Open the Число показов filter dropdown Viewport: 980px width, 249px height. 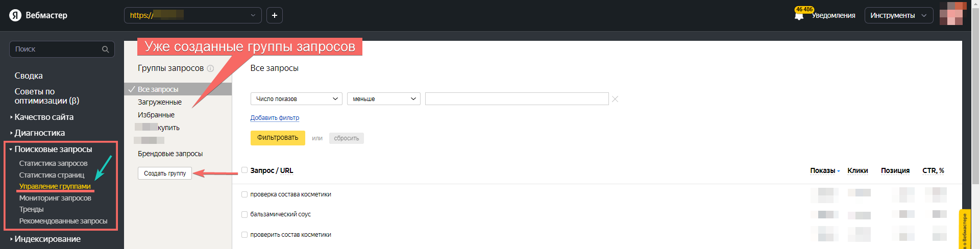tap(297, 98)
